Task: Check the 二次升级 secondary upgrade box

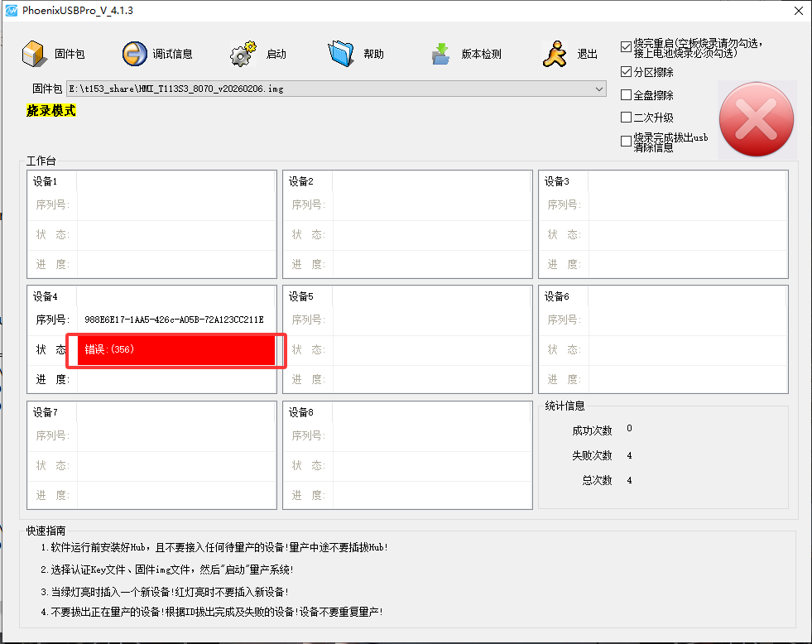Action: (x=627, y=117)
